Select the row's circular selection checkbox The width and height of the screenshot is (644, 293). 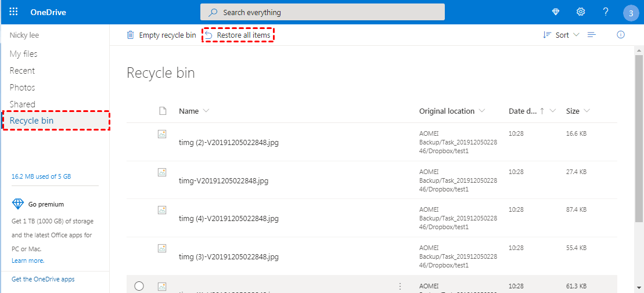point(139,285)
